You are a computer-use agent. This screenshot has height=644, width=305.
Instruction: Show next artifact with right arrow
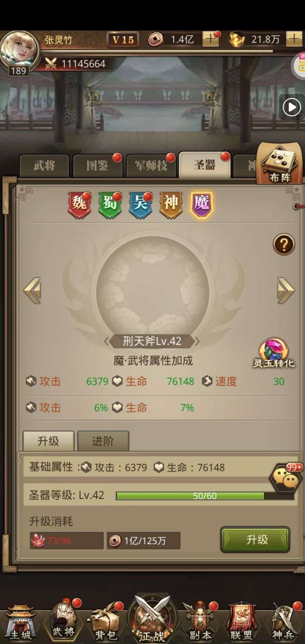286,290
